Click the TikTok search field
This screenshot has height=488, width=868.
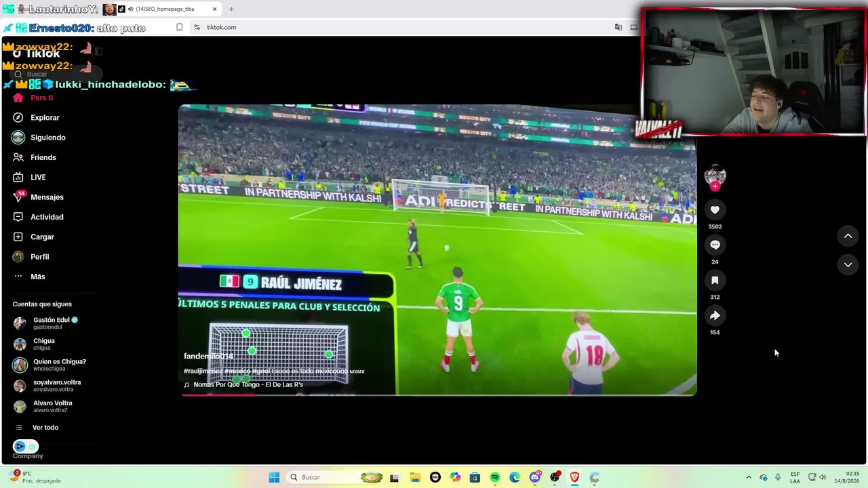(56, 74)
